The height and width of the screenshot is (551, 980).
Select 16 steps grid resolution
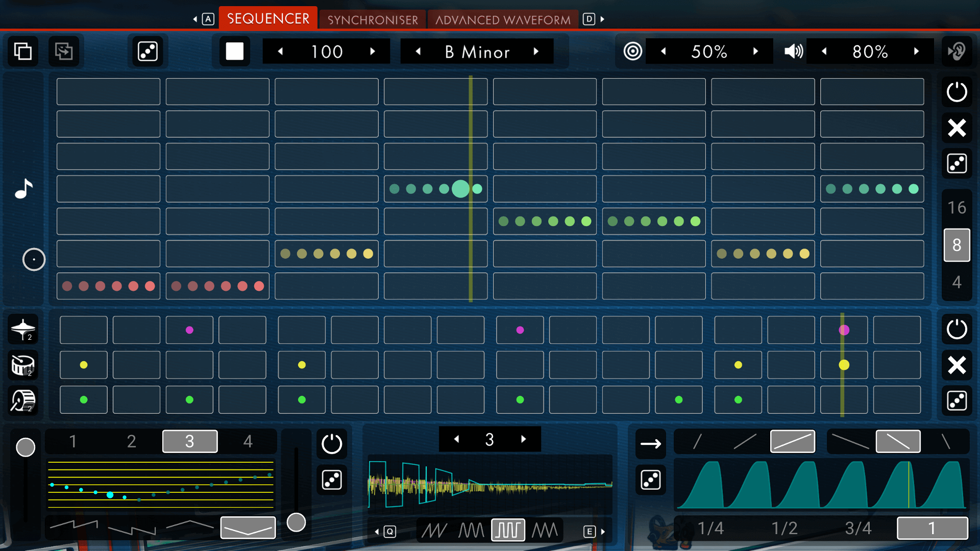tap(957, 208)
